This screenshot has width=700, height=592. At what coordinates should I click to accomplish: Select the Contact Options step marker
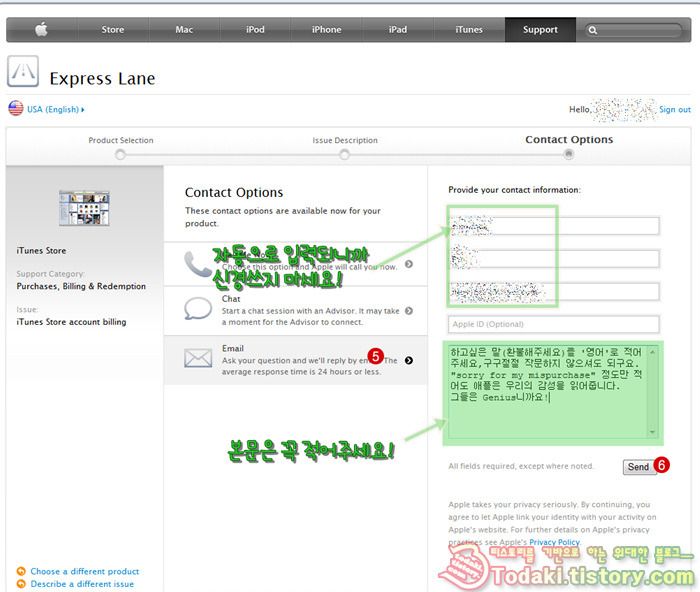[x=568, y=154]
